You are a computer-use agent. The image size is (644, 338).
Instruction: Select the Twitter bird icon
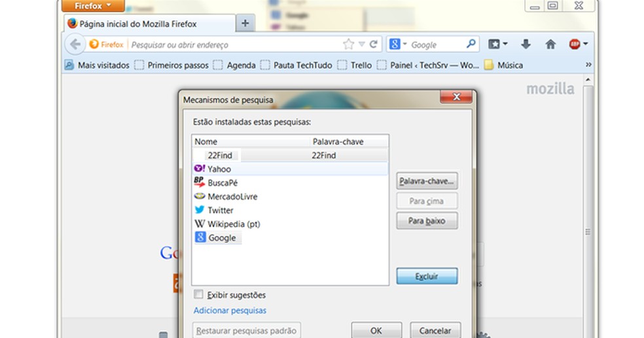(x=200, y=210)
